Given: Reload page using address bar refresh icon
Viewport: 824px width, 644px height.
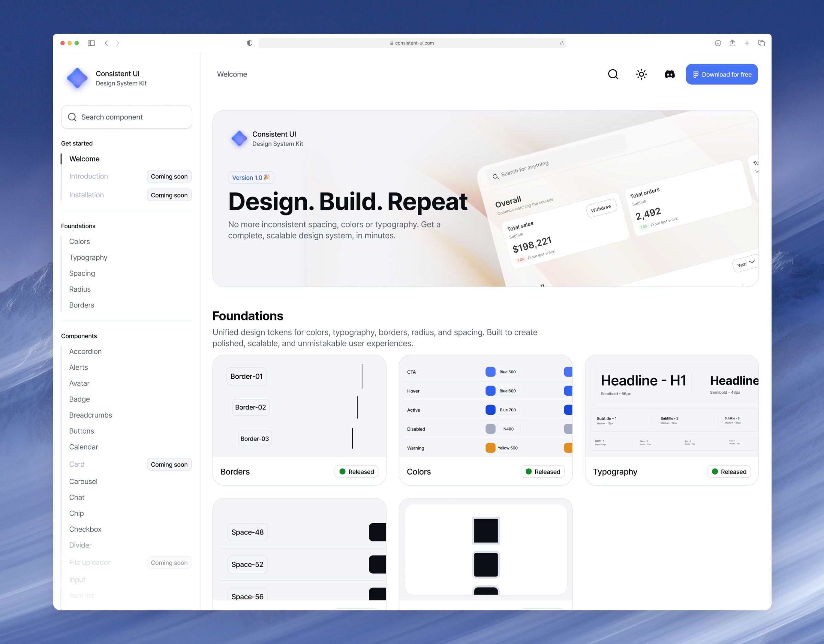Looking at the screenshot, I should point(562,43).
